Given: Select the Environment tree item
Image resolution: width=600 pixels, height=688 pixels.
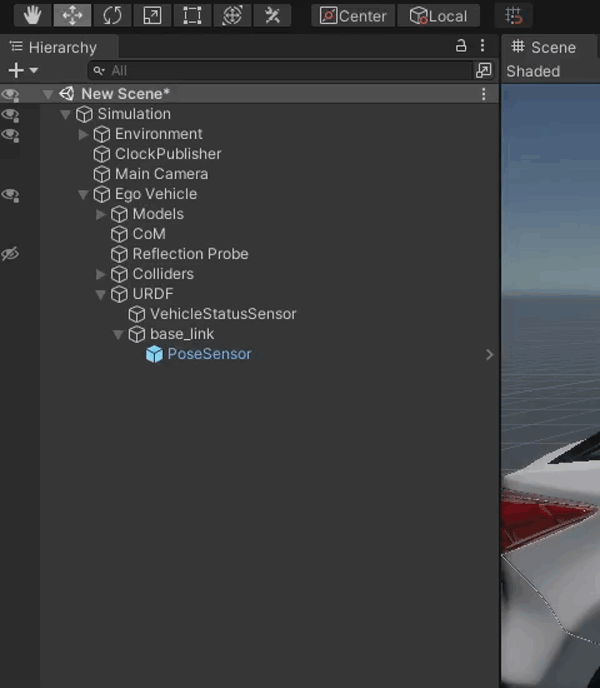Looking at the screenshot, I should pos(158,134).
